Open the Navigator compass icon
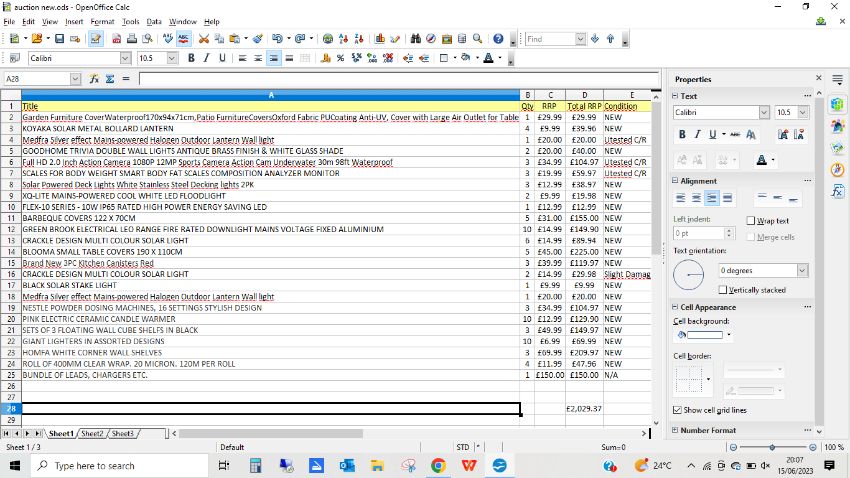 point(431,39)
